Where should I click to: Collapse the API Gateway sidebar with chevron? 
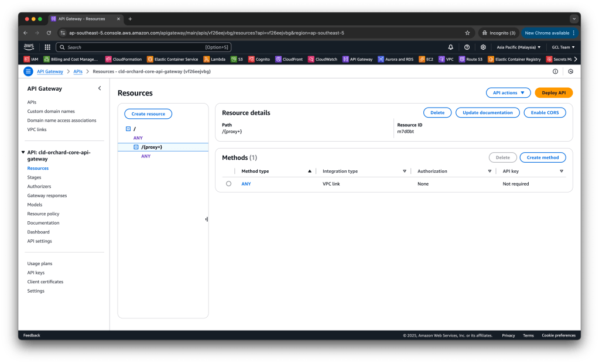(100, 88)
